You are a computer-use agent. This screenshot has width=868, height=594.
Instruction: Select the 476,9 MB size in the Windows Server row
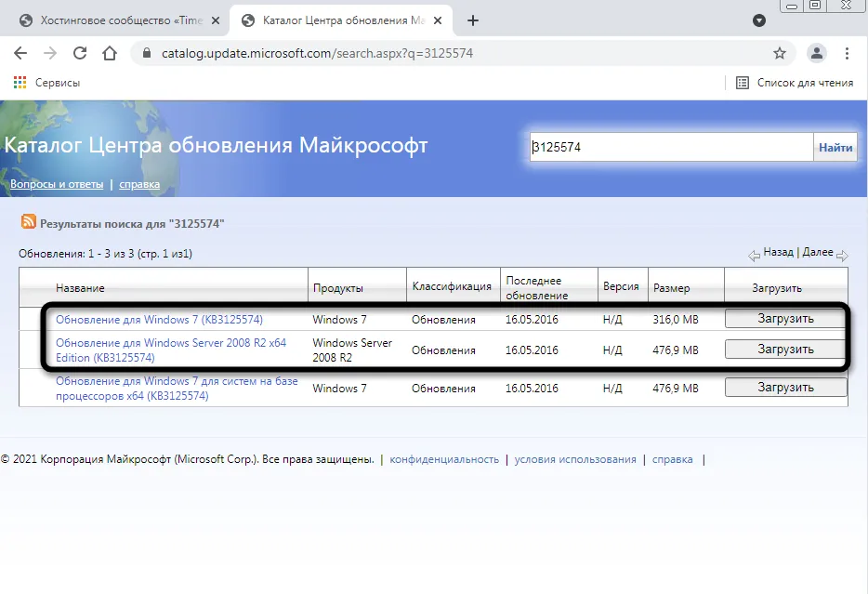[676, 350]
